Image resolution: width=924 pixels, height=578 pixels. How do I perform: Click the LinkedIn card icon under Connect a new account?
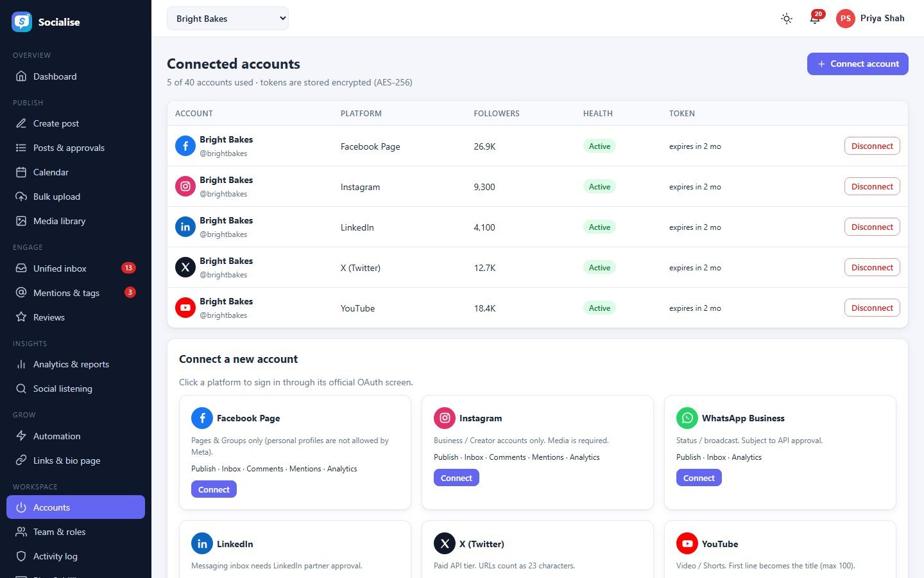point(202,544)
